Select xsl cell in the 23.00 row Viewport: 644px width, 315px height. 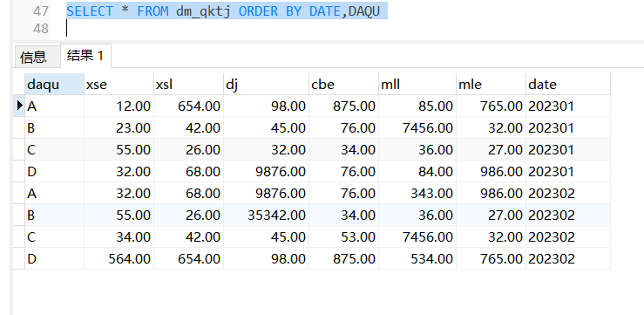[188, 128]
